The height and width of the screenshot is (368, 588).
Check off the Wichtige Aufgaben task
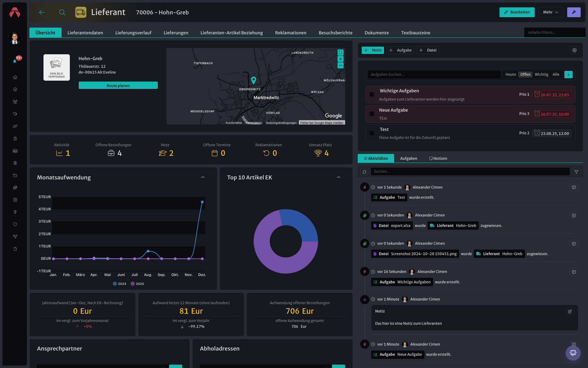click(x=372, y=94)
